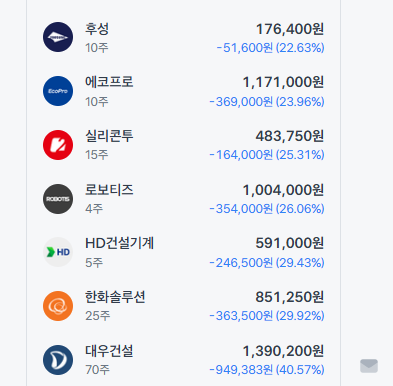Click the 15주 share quantity
Viewport: 393px width, 386px height.
point(97,155)
